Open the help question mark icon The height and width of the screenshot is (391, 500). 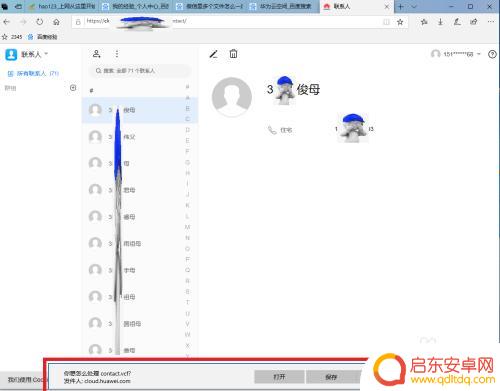(492, 54)
